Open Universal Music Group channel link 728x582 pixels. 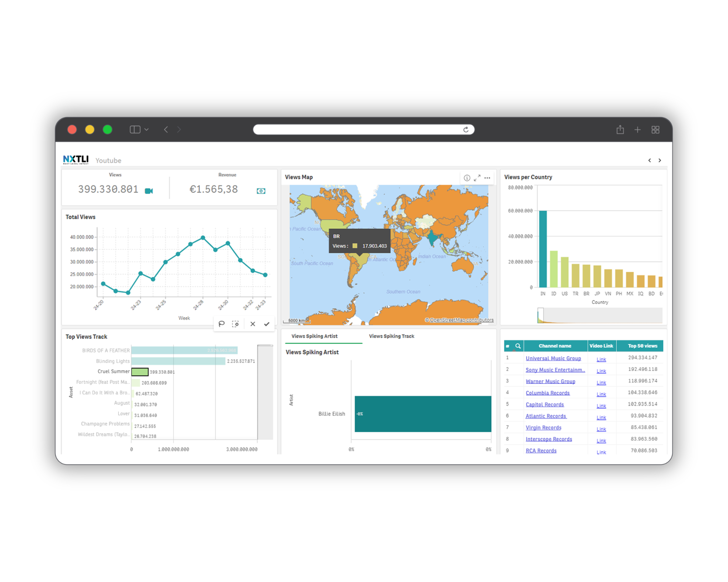[x=554, y=358]
